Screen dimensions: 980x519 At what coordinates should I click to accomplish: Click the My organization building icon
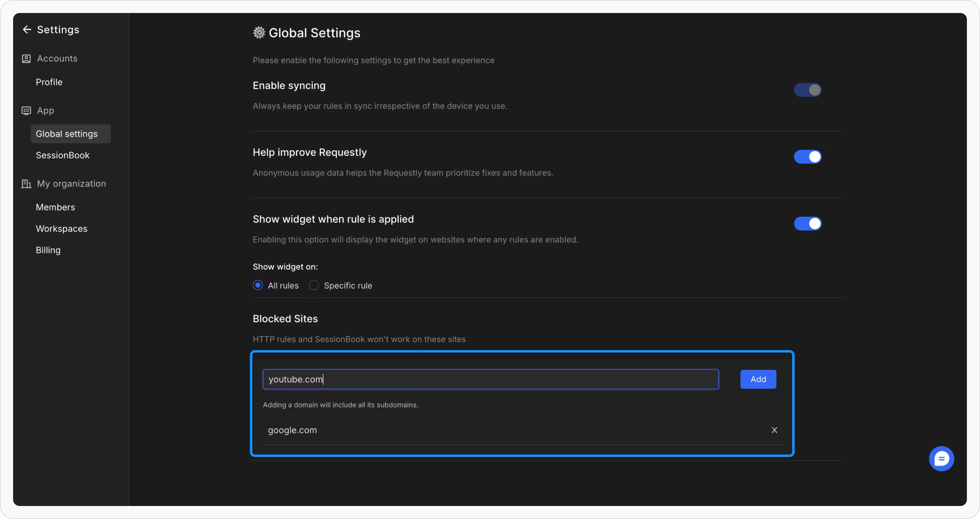click(26, 184)
